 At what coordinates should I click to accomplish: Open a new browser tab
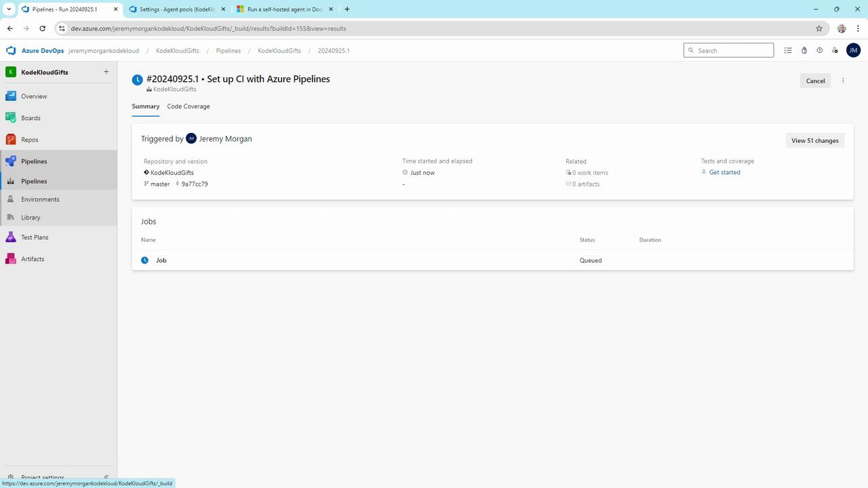[347, 9]
